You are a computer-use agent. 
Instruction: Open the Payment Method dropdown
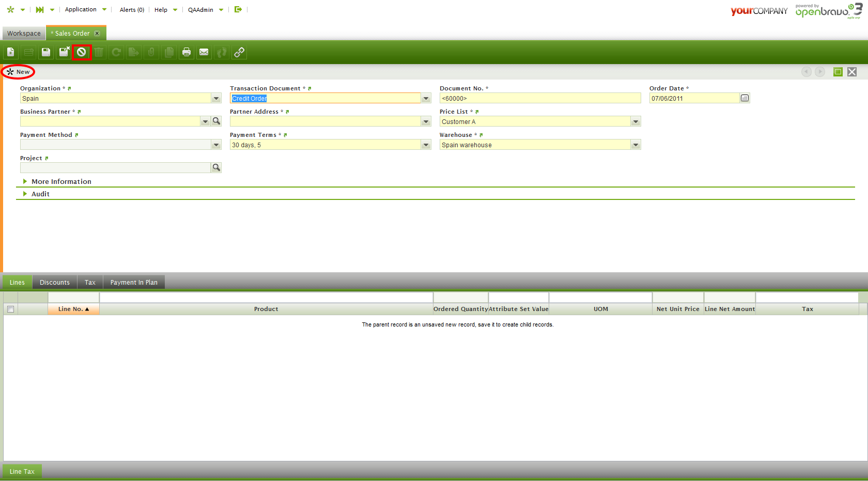click(216, 145)
